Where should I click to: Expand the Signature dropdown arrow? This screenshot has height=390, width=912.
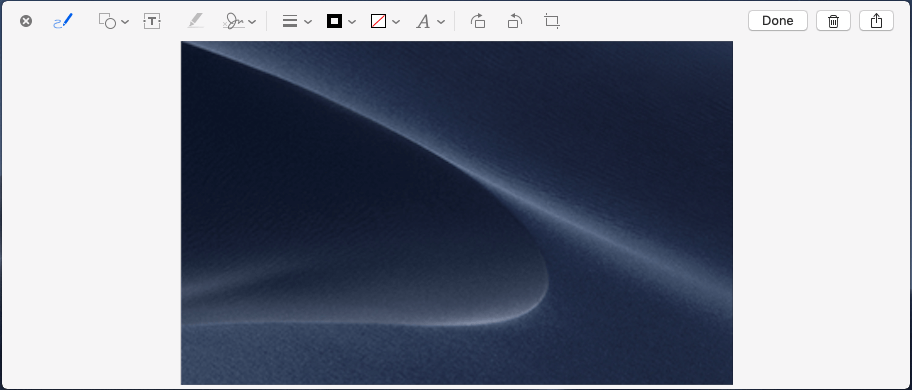pos(252,22)
